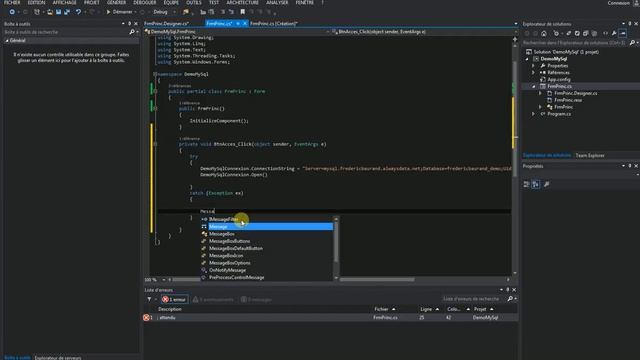Screen dimensions: 640x360
Task: Close the FrmPrinc.cs active tab
Action: [245, 24]
